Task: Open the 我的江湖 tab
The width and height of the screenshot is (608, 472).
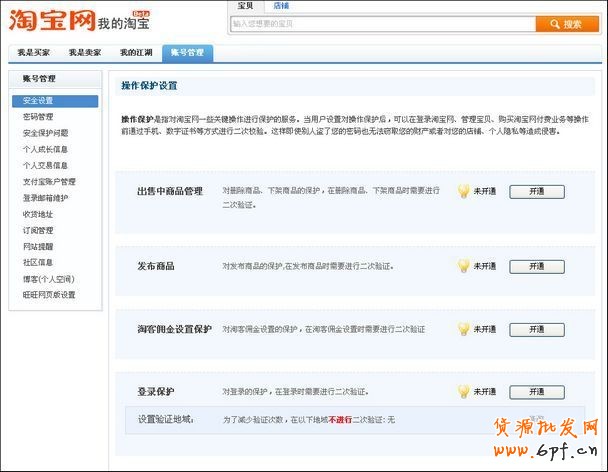Action: click(135, 53)
